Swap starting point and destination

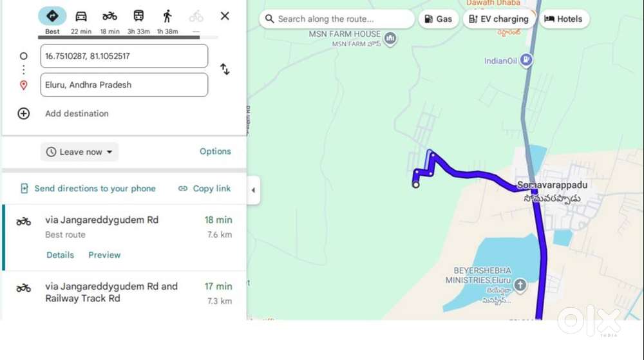tap(225, 69)
